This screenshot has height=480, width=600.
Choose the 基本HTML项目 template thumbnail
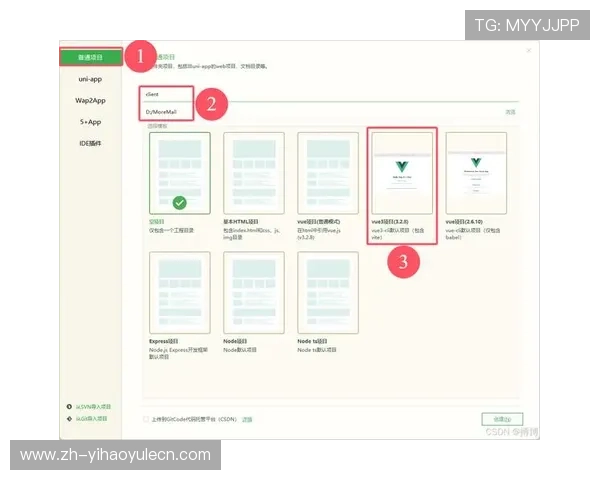click(x=254, y=170)
